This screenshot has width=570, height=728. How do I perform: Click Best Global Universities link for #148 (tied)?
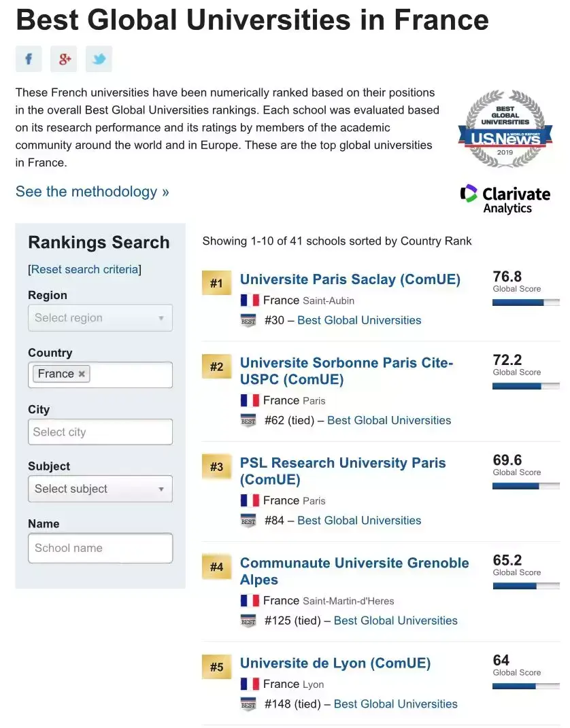click(x=395, y=704)
